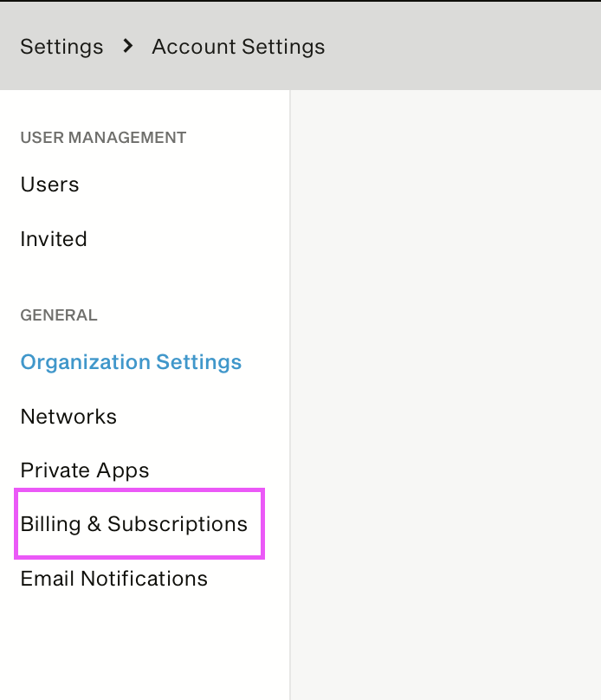
Task: Open the Users page
Action: (49, 185)
